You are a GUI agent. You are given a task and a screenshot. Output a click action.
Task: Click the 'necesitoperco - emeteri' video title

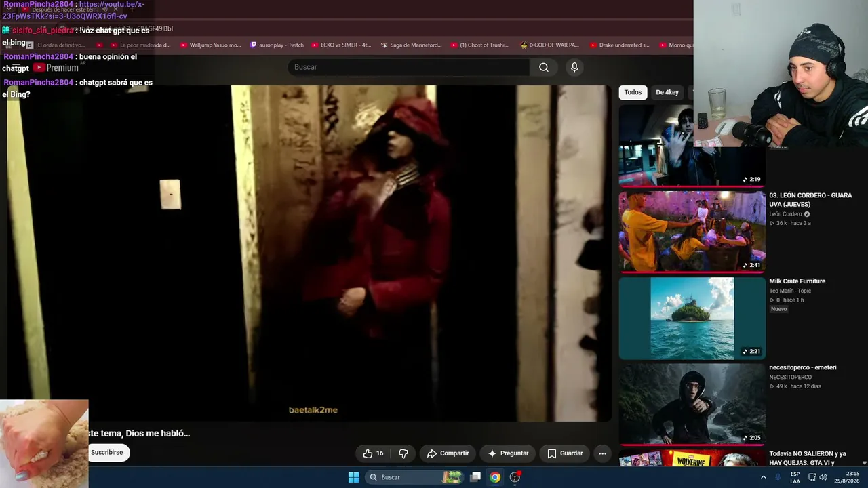coord(802,367)
